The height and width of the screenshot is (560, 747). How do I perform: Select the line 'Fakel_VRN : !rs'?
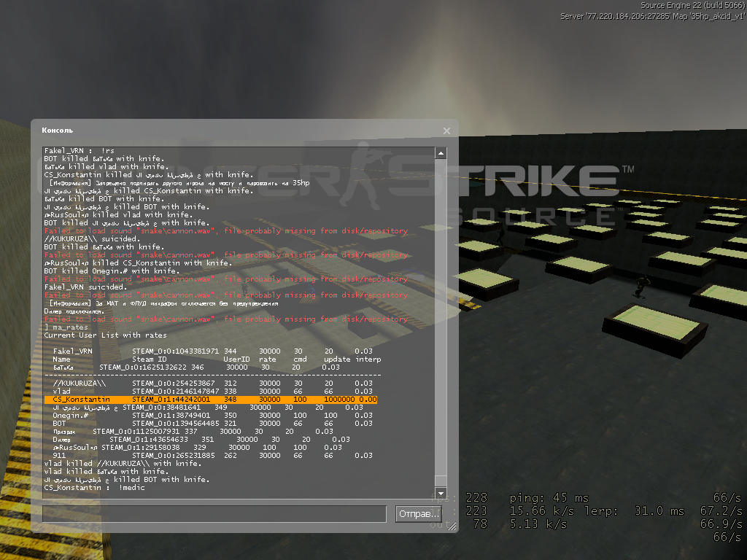tap(79, 150)
